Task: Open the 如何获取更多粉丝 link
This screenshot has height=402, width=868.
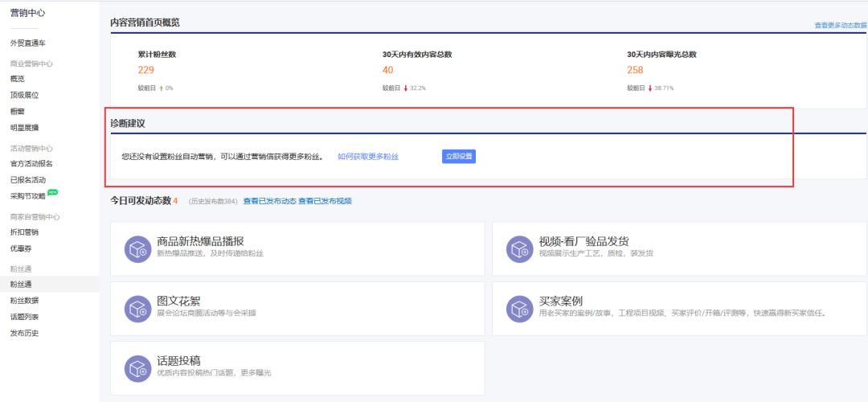Action: [368, 157]
